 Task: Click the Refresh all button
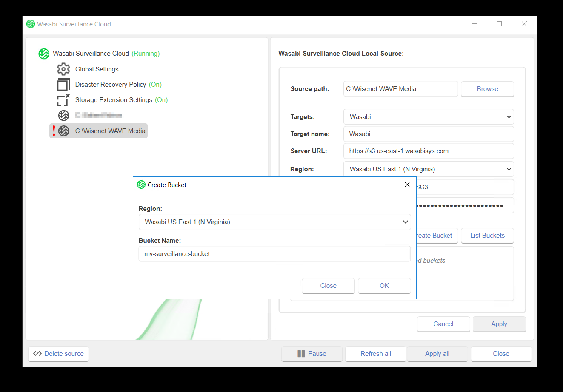[375, 354]
